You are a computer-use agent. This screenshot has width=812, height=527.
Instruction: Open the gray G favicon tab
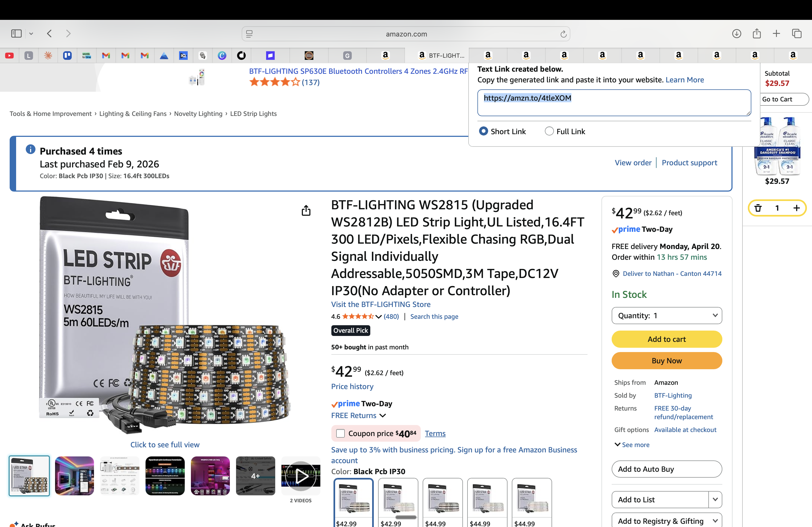pos(347,56)
